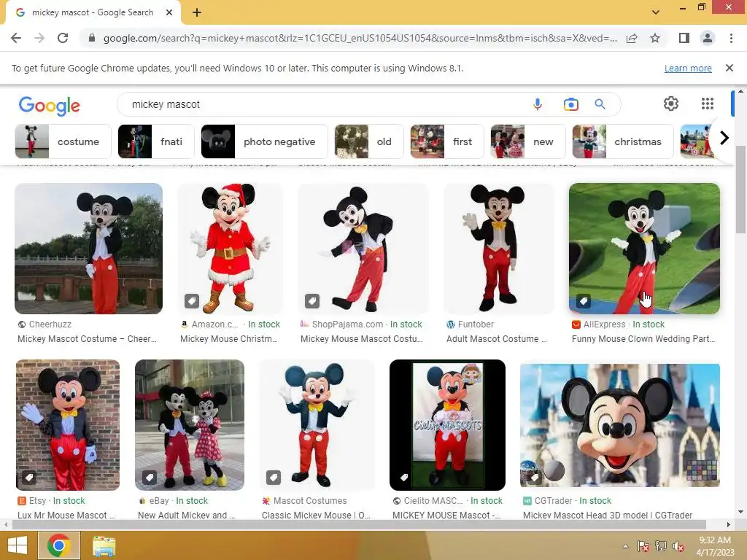Open a new browser tab
This screenshot has width=747, height=560.
[197, 13]
